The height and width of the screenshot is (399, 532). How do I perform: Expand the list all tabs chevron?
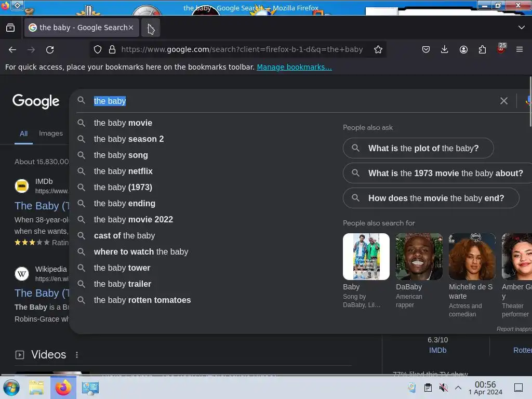[x=522, y=28]
